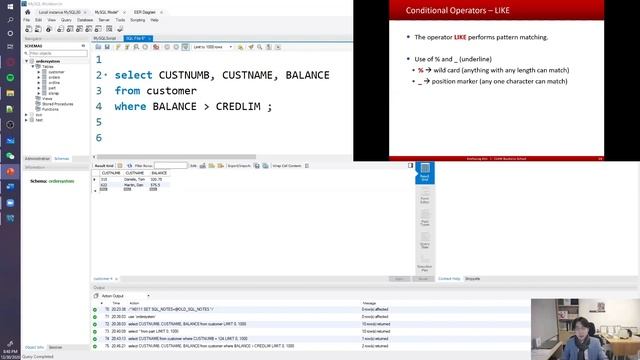The image size is (640, 360).
Task: Switch to the Administration navigator tab
Action: click(37, 158)
